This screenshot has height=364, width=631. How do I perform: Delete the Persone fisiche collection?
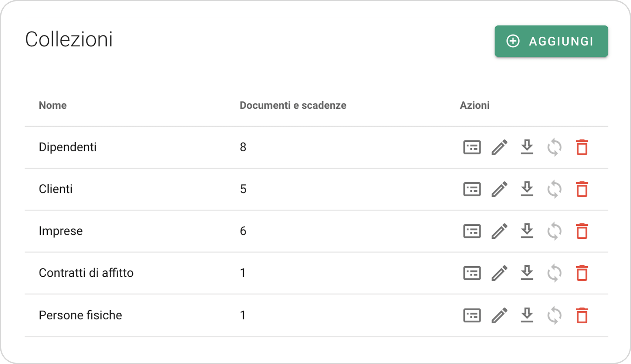click(x=582, y=315)
